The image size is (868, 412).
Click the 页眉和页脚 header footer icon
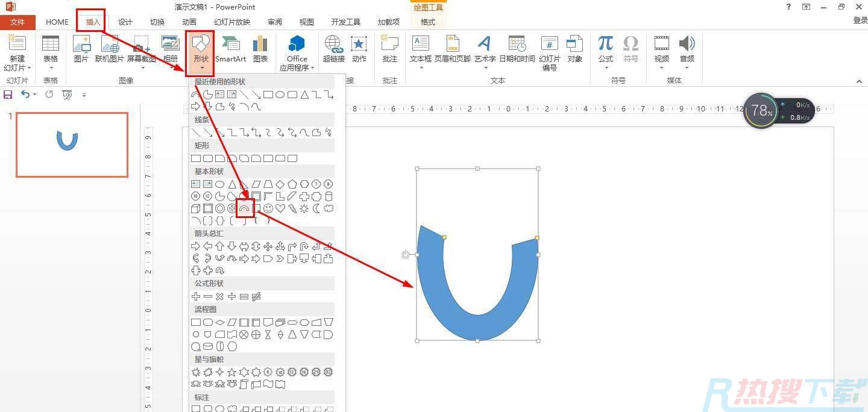coord(452,48)
